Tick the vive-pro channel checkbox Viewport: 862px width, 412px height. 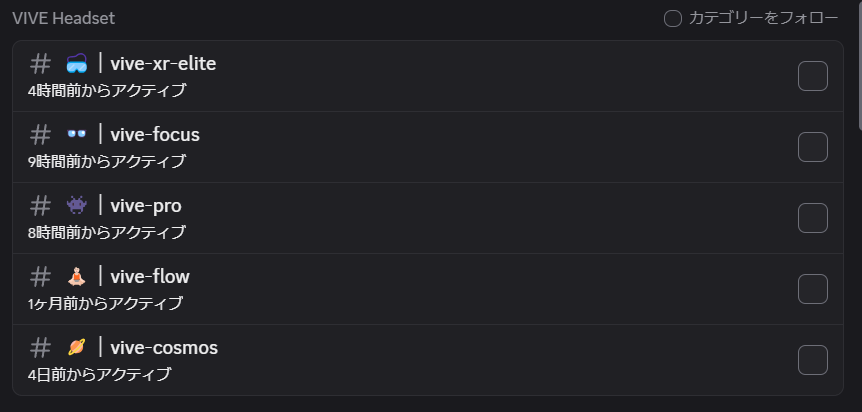pos(813,218)
